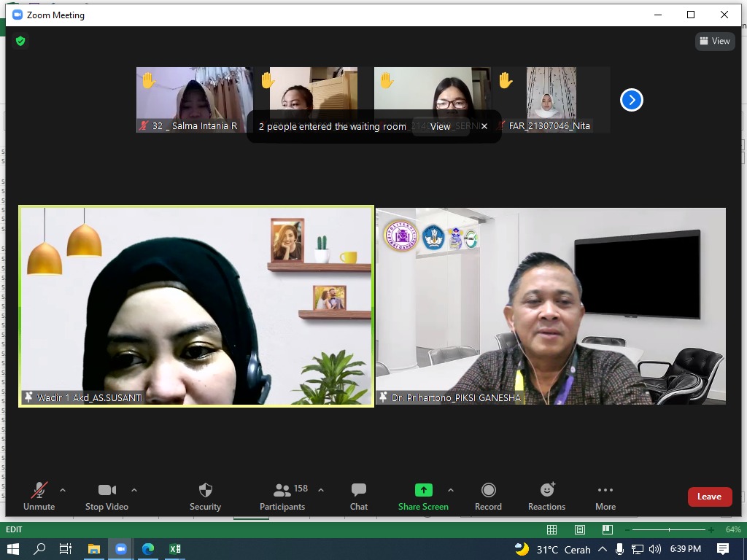
Task: Open share options arrow beside Share Screen
Action: pos(451,490)
